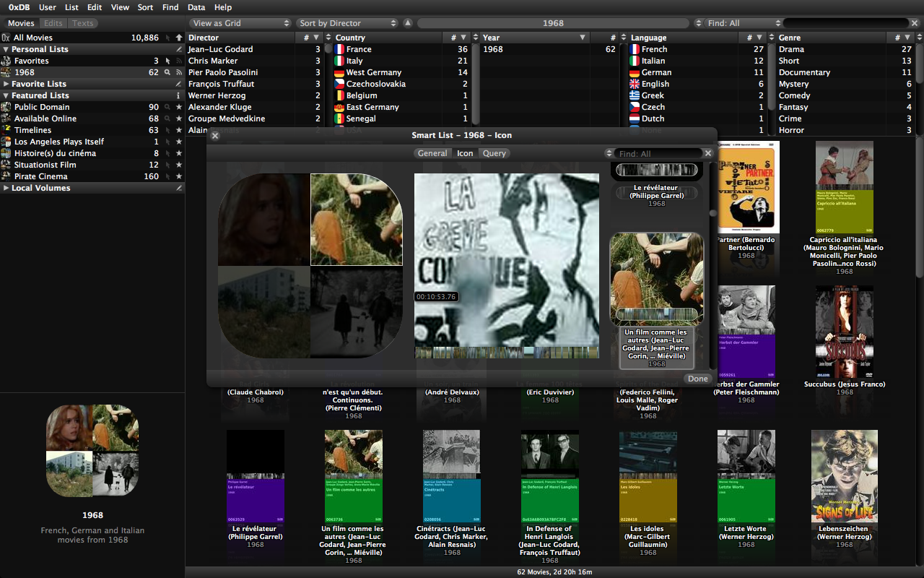Open the View as Grid dropdown
The width and height of the screenshot is (924, 578).
tap(240, 23)
